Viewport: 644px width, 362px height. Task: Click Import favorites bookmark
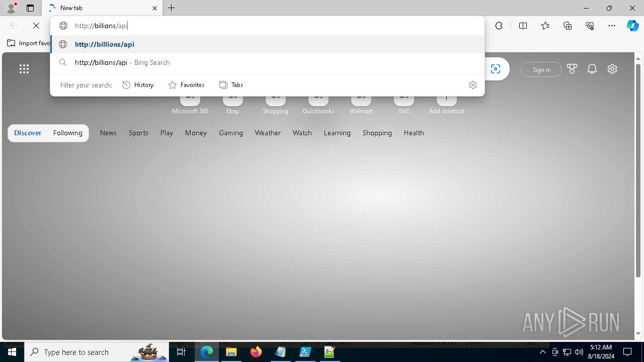point(29,43)
